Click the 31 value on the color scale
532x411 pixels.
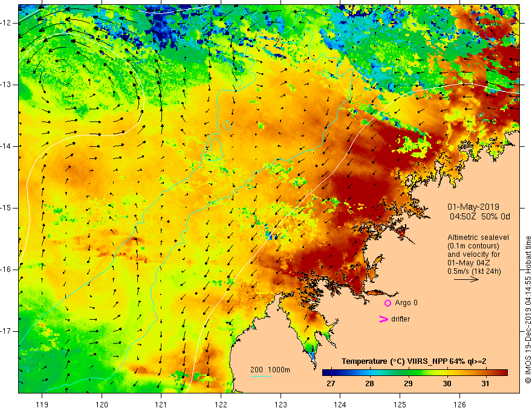pyautogui.click(x=485, y=384)
